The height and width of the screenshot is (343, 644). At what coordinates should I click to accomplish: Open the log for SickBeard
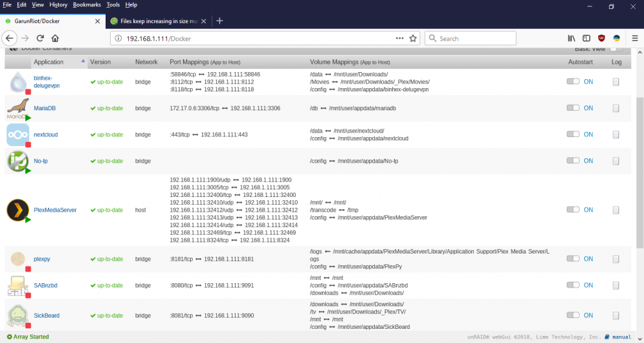pyautogui.click(x=616, y=315)
